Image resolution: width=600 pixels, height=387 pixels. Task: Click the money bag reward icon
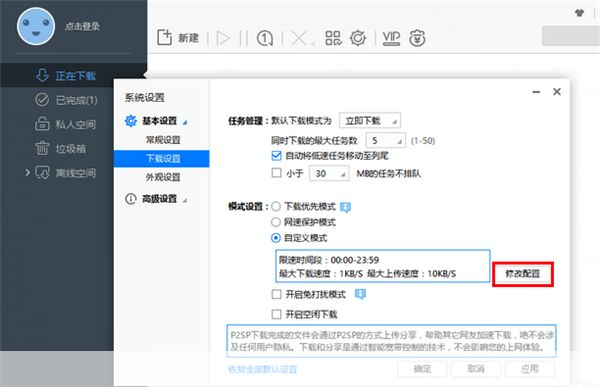coord(417,38)
